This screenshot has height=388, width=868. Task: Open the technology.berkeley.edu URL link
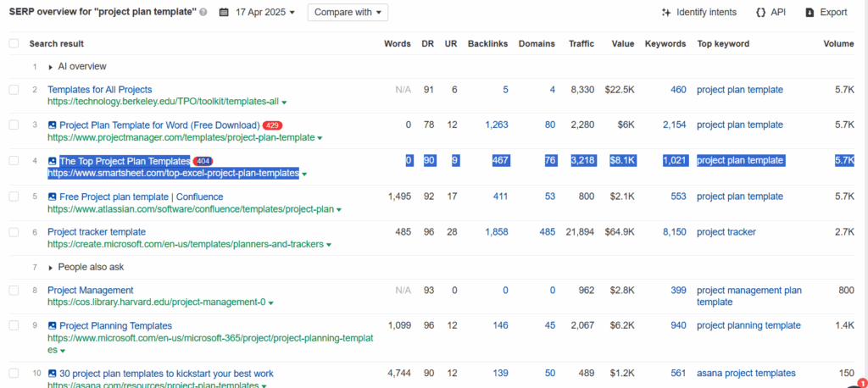point(164,103)
